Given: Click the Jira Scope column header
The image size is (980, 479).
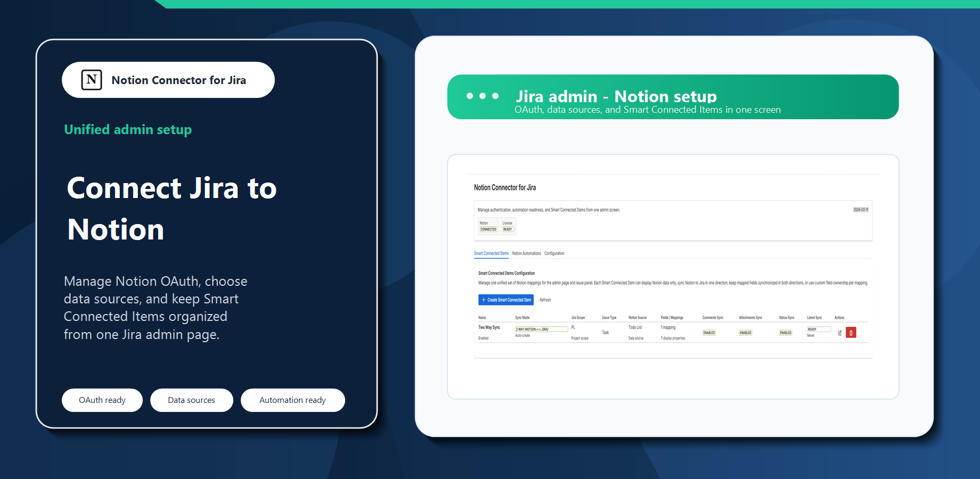Looking at the screenshot, I should click(x=578, y=318).
